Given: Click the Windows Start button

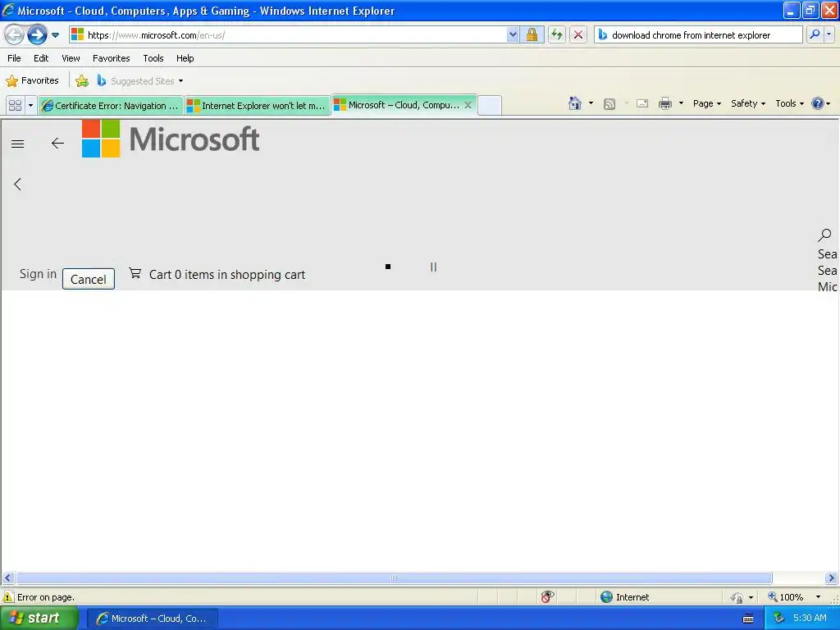Looking at the screenshot, I should pyautogui.click(x=39, y=619).
